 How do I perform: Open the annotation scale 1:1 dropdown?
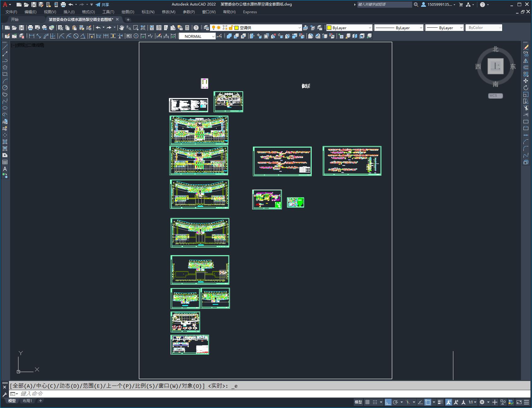coord(473,402)
